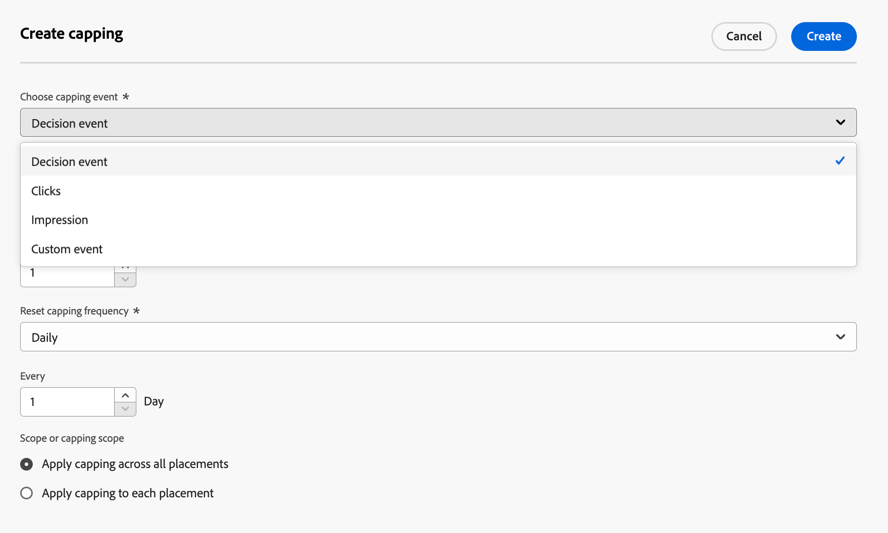Click the Create capping heading
The image size is (888, 533).
pos(71,34)
